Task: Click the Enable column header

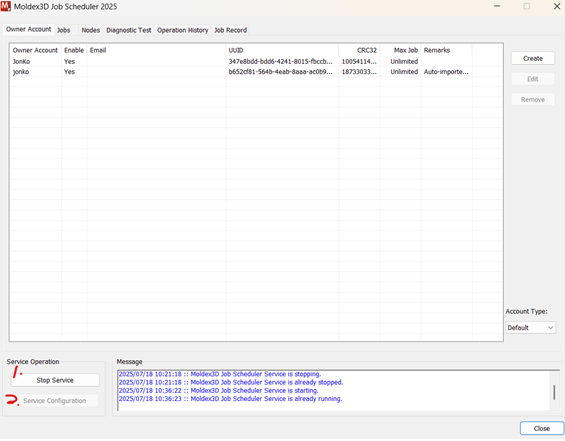Action: pyautogui.click(x=74, y=50)
